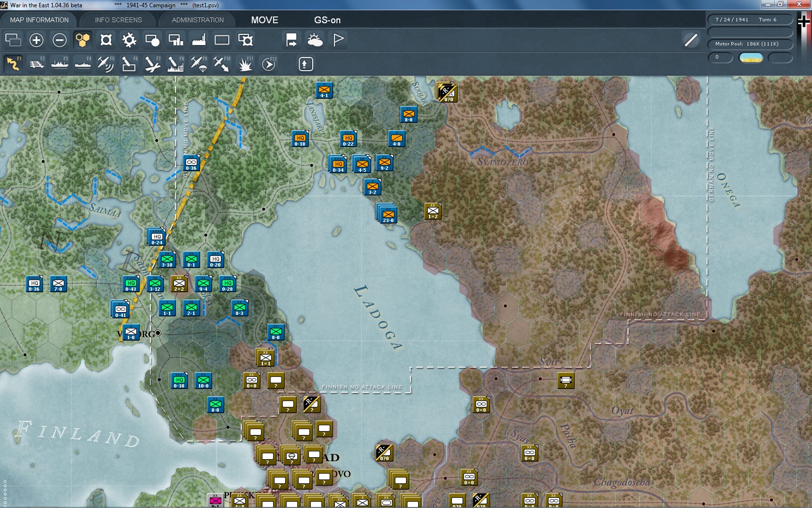
Task: Select F7 bomb airfield mode
Action: coord(152,64)
